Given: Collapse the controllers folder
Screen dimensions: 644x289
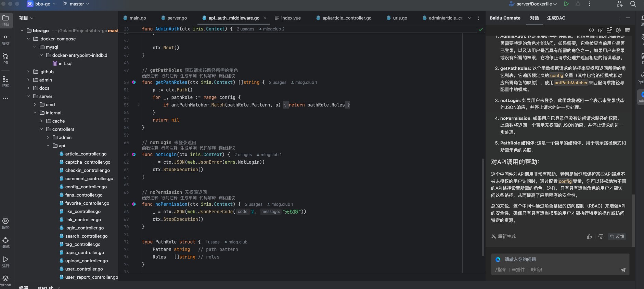Looking at the screenshot, I should tap(41, 129).
